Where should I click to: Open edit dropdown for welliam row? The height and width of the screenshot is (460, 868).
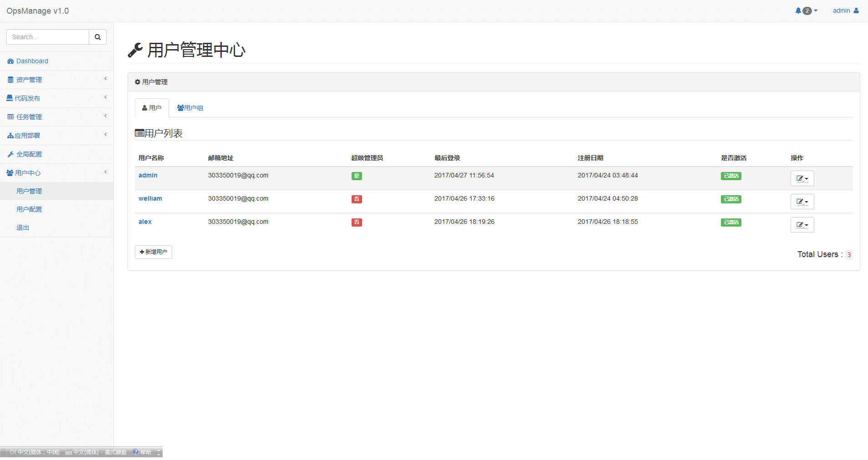(x=802, y=202)
